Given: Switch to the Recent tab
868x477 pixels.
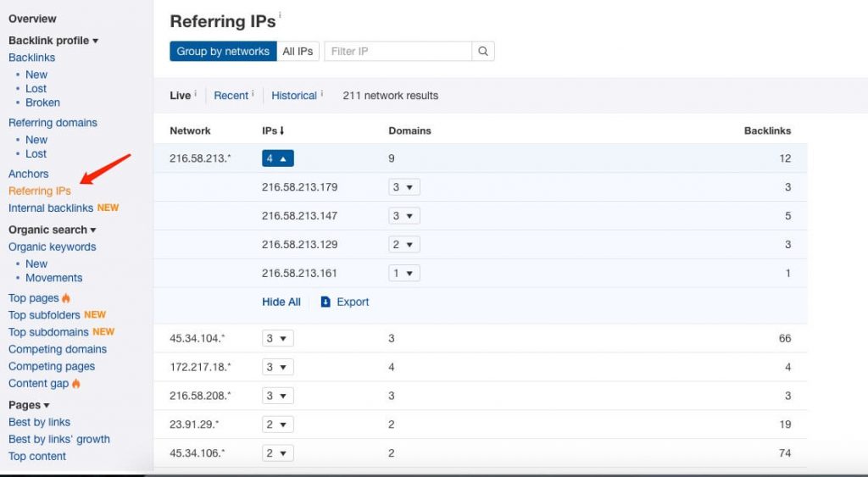Looking at the screenshot, I should (231, 96).
